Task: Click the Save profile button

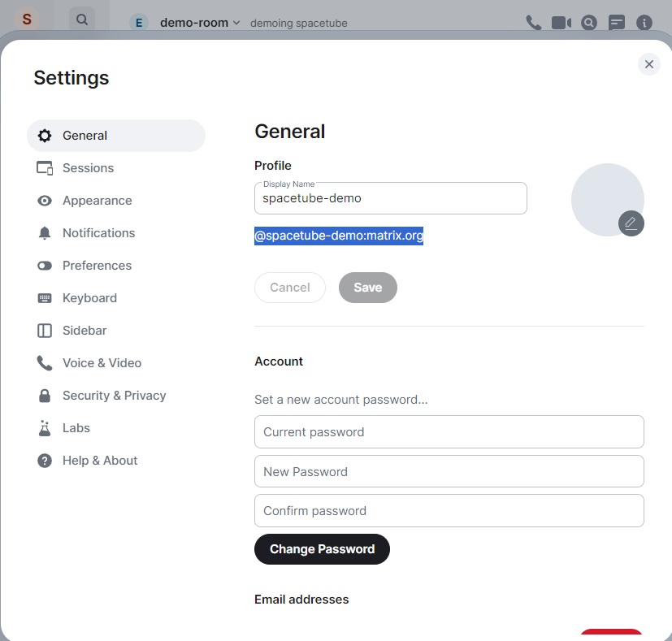Action: (x=368, y=288)
